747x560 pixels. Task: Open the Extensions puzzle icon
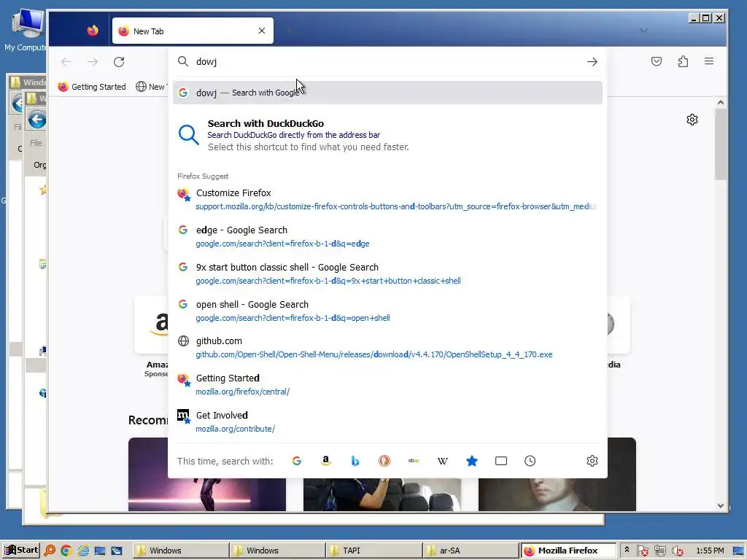click(683, 61)
